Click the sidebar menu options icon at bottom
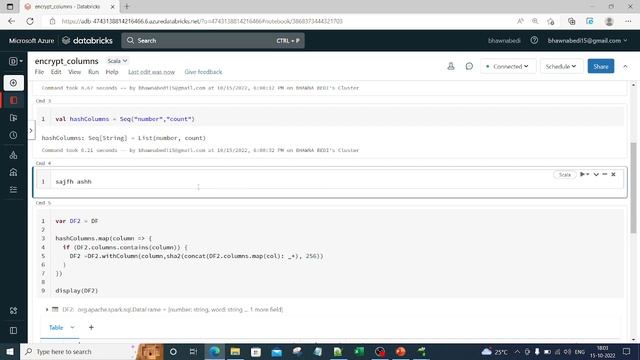The height and width of the screenshot is (360, 640). click(x=13, y=330)
